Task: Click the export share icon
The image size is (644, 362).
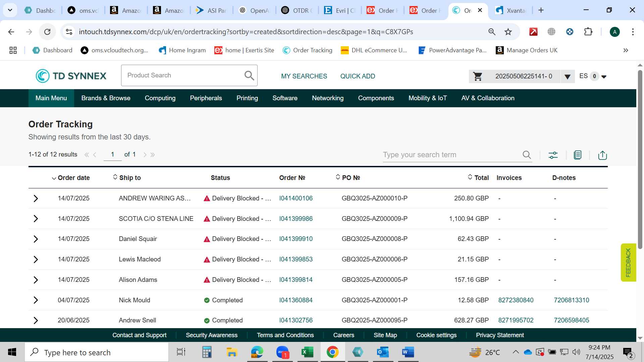Action: [x=602, y=155]
